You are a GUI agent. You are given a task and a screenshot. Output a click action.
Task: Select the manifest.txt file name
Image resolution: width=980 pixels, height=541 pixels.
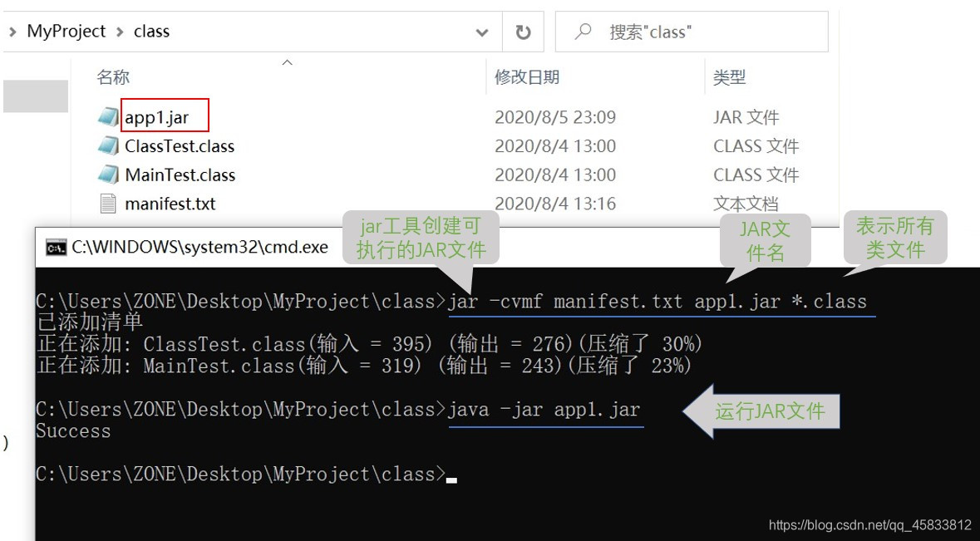pyautogui.click(x=170, y=204)
